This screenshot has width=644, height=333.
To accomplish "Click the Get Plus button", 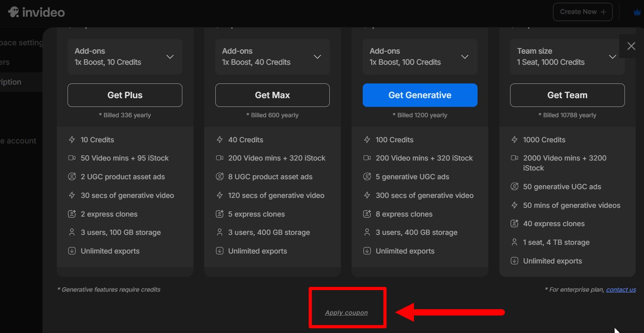I will pos(125,95).
